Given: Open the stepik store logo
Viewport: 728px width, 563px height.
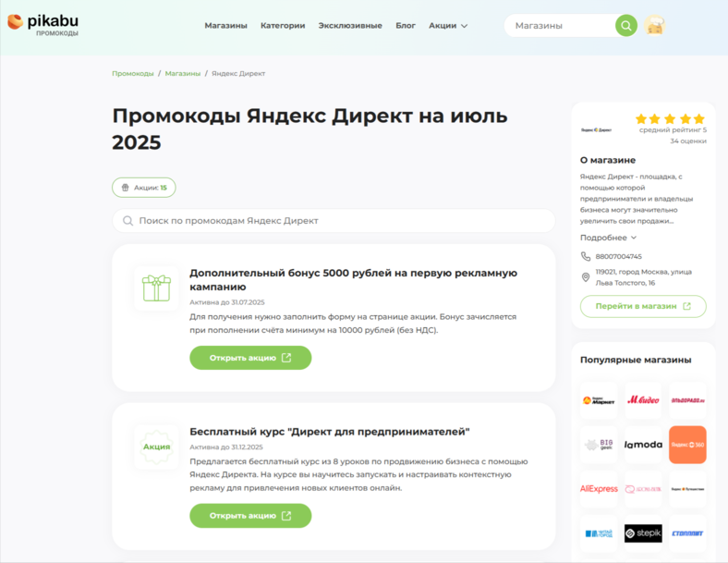Looking at the screenshot, I should coord(643,533).
